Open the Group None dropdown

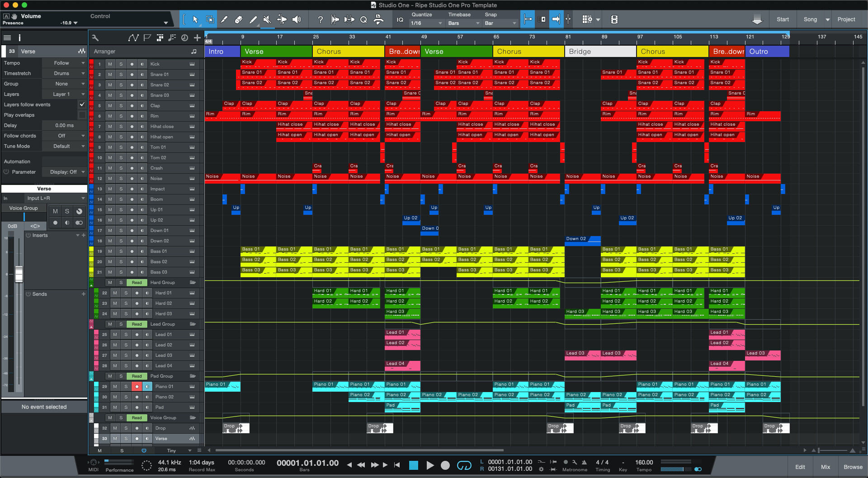tap(64, 84)
